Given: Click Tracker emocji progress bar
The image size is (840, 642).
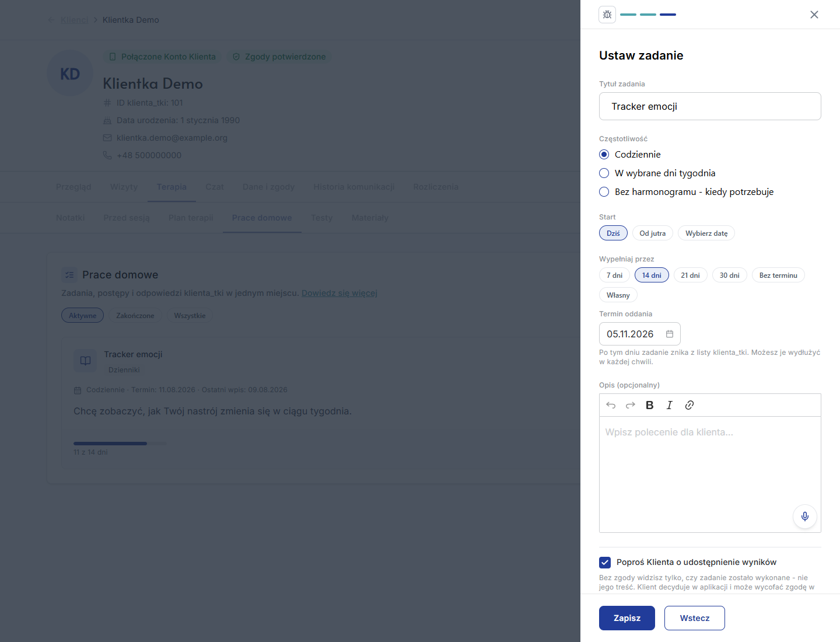Looking at the screenshot, I should pyautogui.click(x=120, y=444).
